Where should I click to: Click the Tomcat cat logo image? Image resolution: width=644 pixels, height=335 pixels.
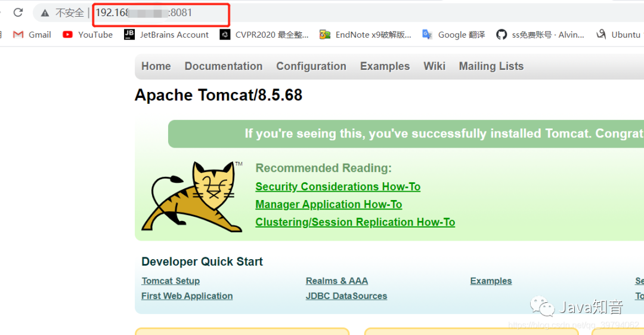192,196
